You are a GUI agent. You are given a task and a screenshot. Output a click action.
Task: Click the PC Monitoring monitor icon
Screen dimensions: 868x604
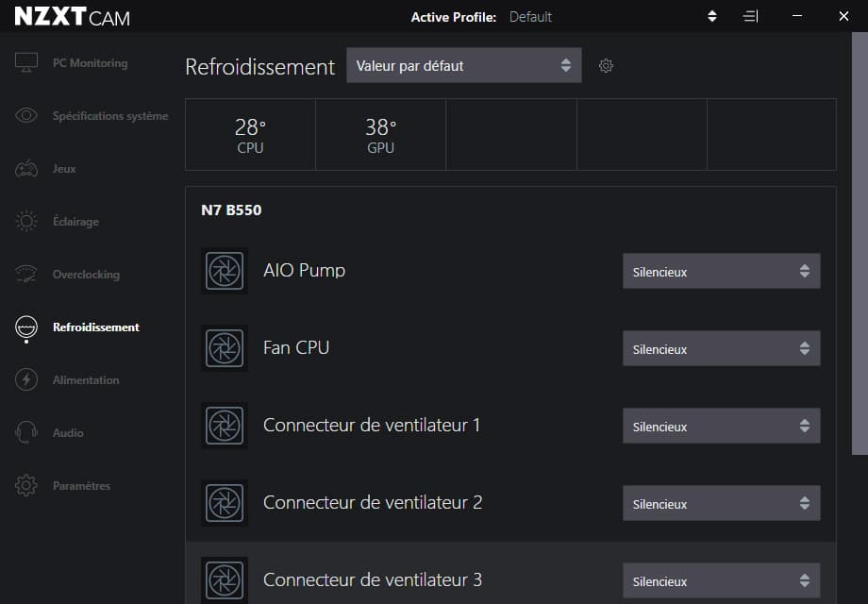(26, 62)
